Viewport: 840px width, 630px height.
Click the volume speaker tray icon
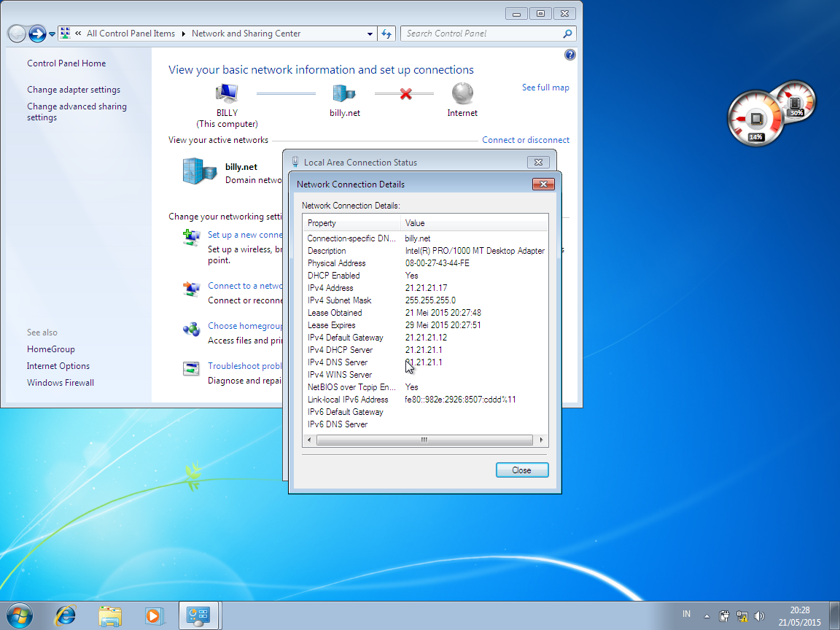[x=759, y=616]
